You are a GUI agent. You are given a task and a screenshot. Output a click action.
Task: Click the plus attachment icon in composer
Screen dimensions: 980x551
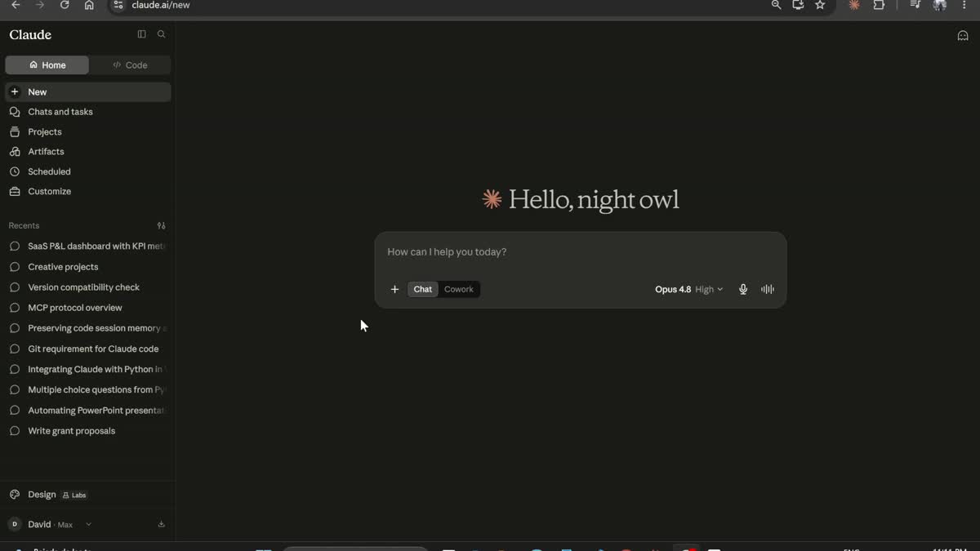pos(394,289)
